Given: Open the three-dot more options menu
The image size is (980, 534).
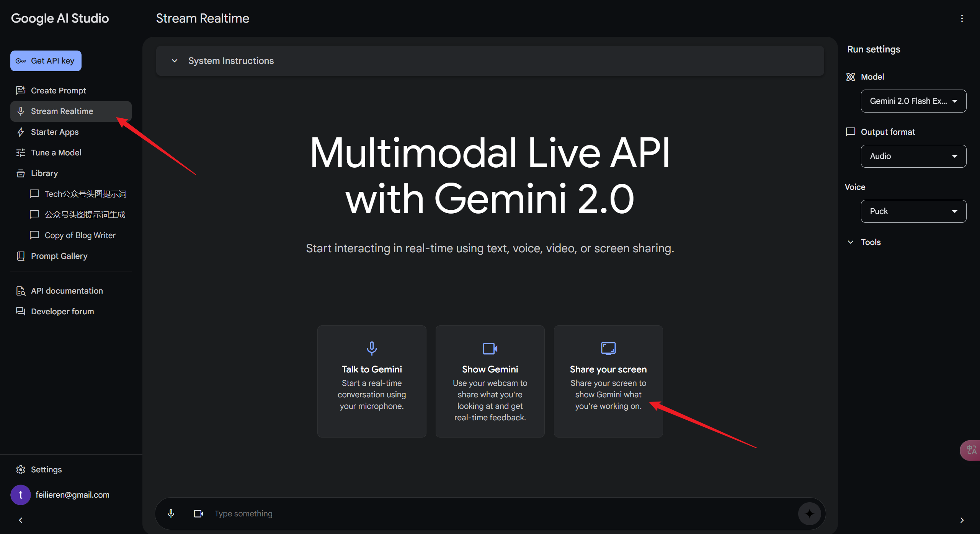Looking at the screenshot, I should (962, 18).
